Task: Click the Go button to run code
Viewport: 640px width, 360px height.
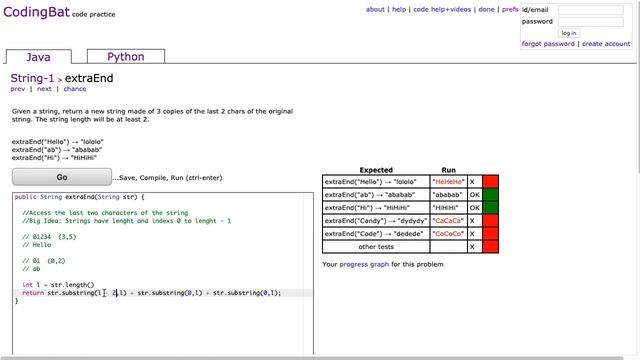Action: pos(62,177)
